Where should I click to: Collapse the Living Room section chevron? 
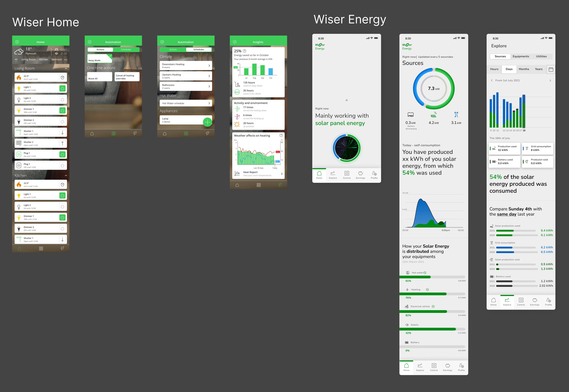[66, 68]
